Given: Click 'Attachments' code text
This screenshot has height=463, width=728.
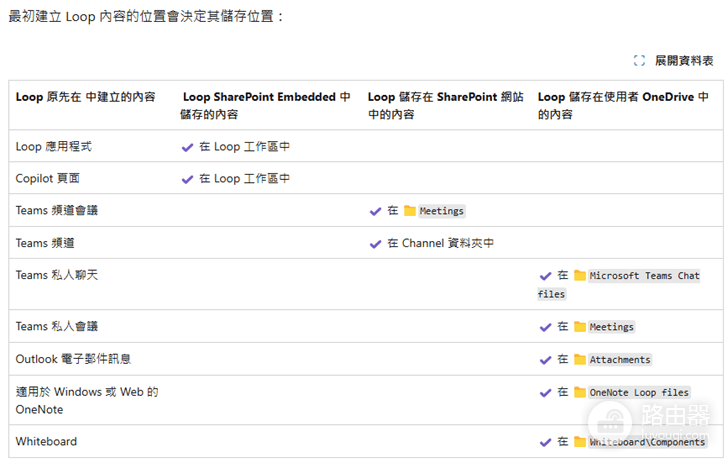Looking at the screenshot, I should tap(620, 360).
